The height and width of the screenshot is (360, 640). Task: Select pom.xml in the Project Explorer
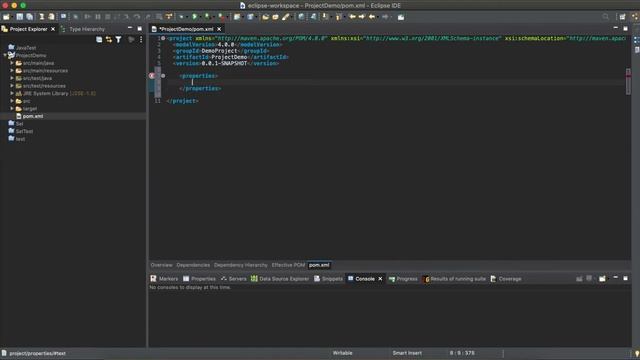point(33,116)
